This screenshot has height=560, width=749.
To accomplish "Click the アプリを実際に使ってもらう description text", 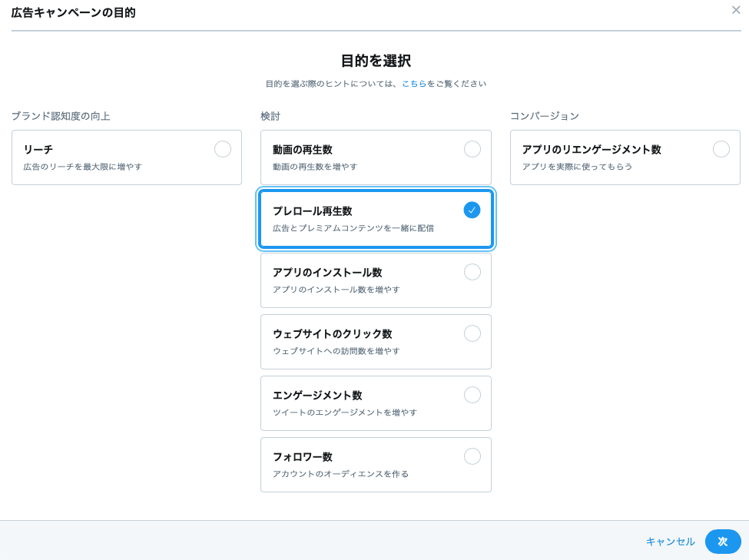I will pos(577,167).
